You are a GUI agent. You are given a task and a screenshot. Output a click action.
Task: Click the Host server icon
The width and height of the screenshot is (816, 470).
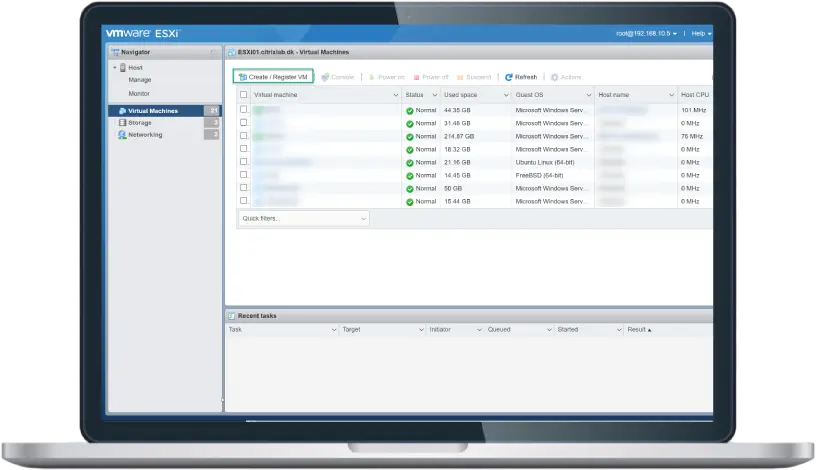[123, 68]
